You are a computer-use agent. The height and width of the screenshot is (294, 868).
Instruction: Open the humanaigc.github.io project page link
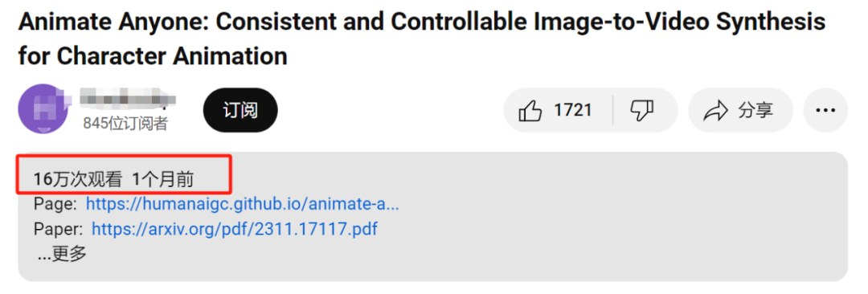(243, 204)
